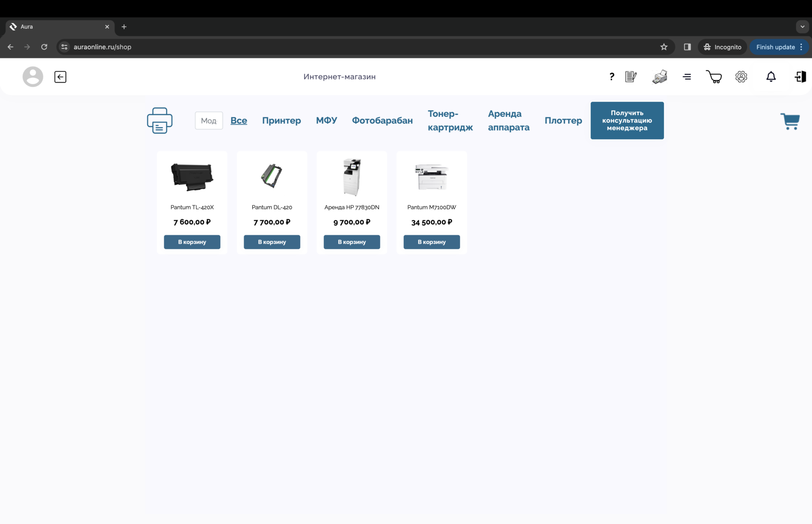Click Finish update in Chrome
The height and width of the screenshot is (524, 812).
pyautogui.click(x=779, y=47)
